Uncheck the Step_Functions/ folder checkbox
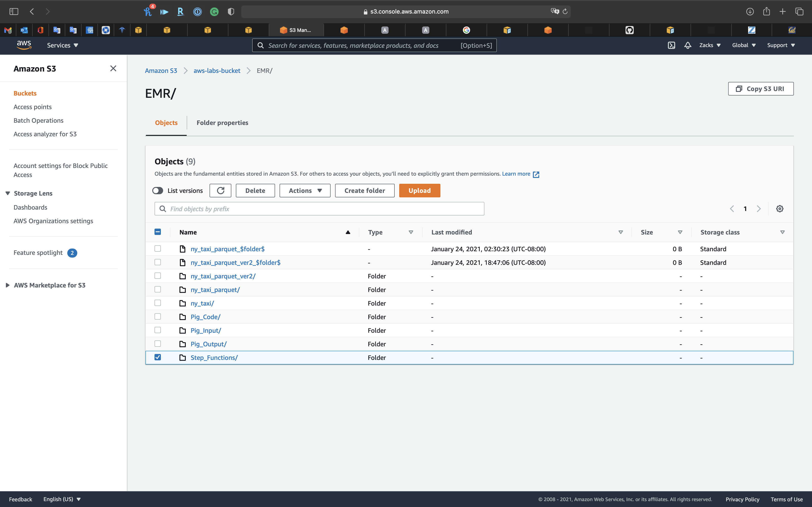 tap(158, 357)
